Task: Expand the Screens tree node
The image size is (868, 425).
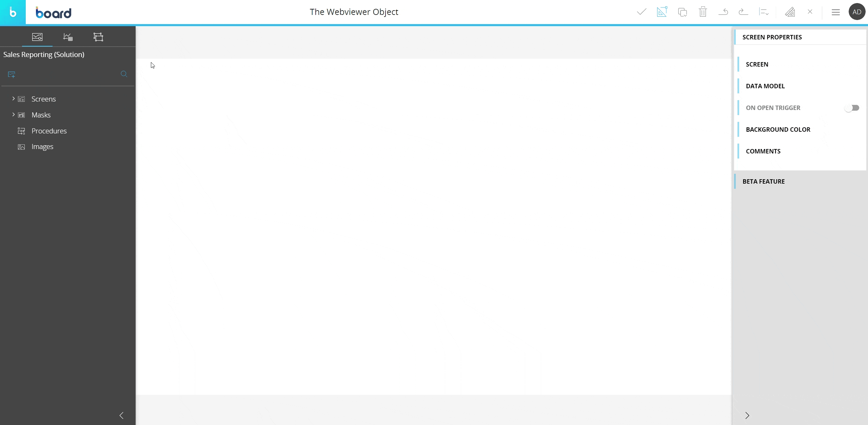Action: click(13, 98)
